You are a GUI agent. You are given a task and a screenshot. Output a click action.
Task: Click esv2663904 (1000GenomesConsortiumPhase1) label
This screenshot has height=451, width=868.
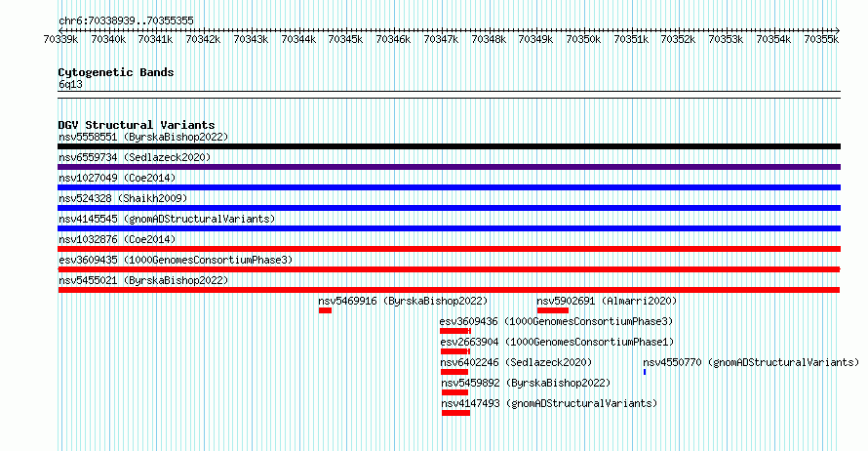[558, 342]
